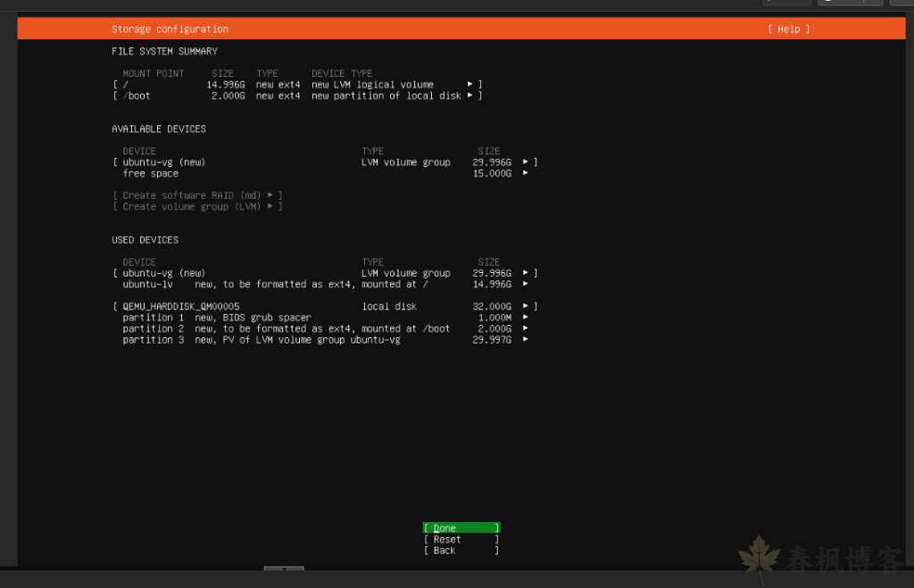914x588 pixels.
Task: Expand the /boot mount point arrow
Action: (469, 95)
